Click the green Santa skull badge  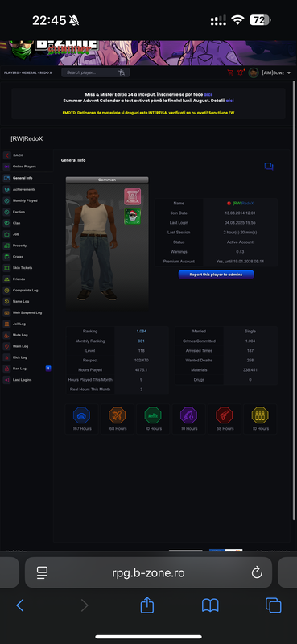click(133, 217)
